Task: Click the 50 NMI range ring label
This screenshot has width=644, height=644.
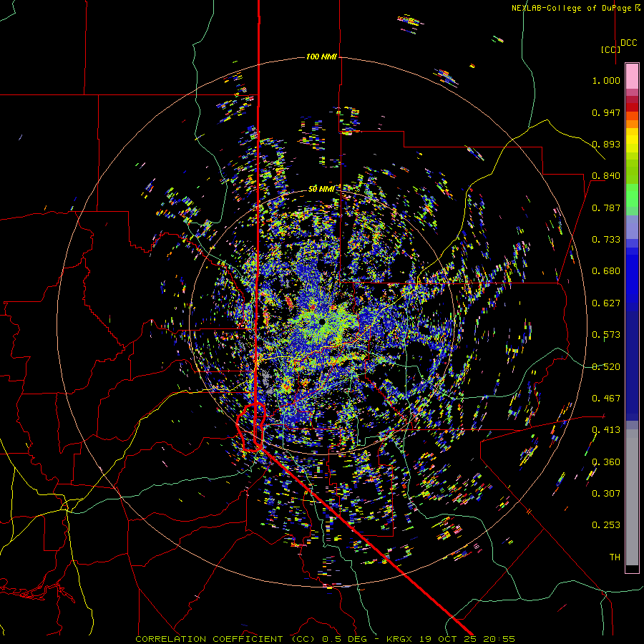Action: pos(321,189)
